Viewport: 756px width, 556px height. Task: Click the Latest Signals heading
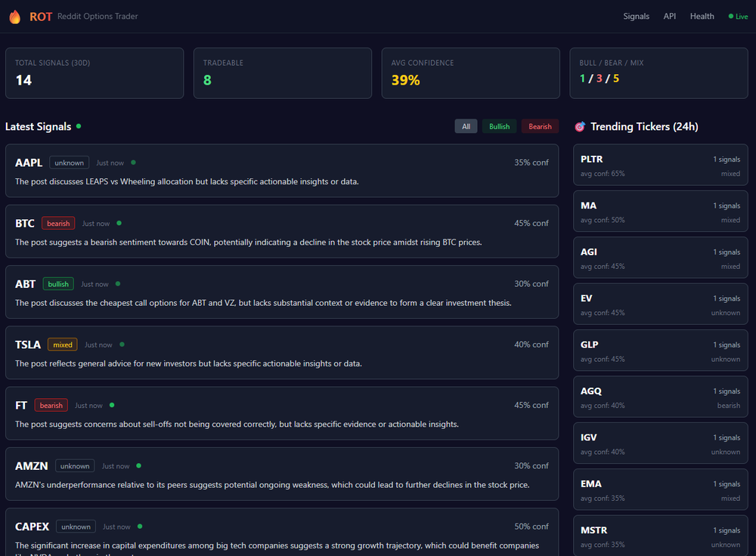tap(38, 127)
